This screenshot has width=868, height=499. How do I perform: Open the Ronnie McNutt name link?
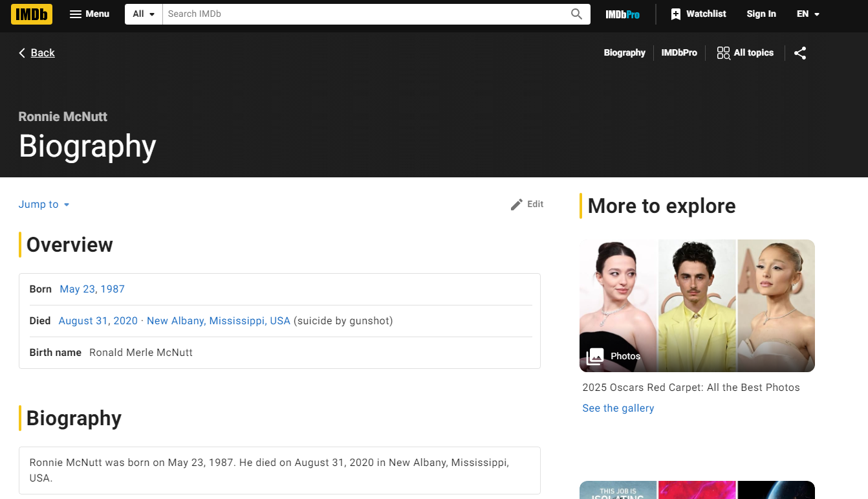63,117
